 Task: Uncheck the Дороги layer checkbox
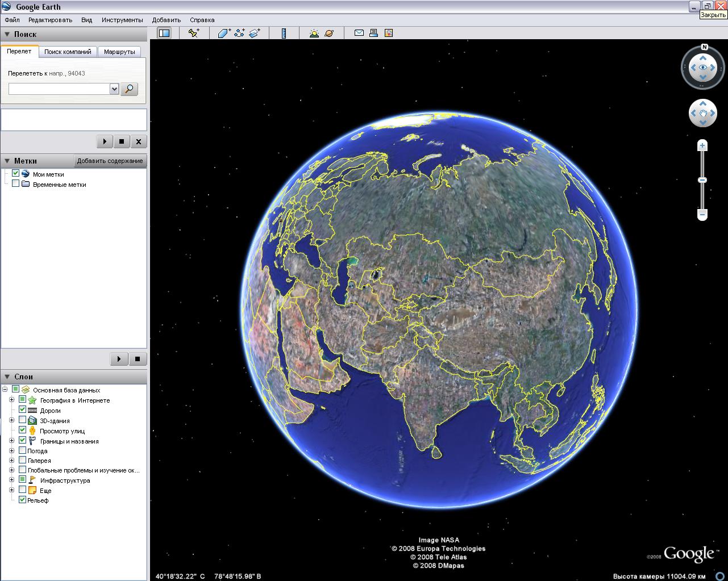pos(23,409)
